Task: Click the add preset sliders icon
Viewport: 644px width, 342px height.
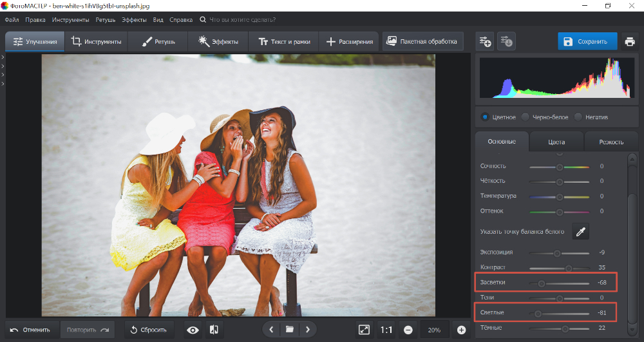Action: coord(485,42)
